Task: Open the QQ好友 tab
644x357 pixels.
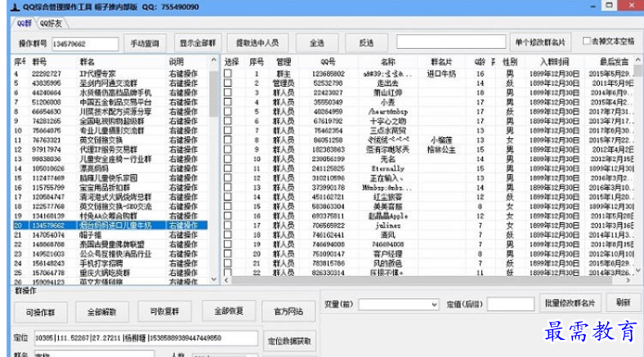Action: [51, 24]
